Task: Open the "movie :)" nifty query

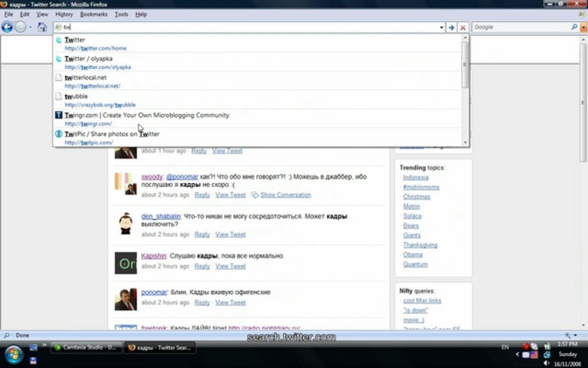Action: pyautogui.click(x=414, y=320)
